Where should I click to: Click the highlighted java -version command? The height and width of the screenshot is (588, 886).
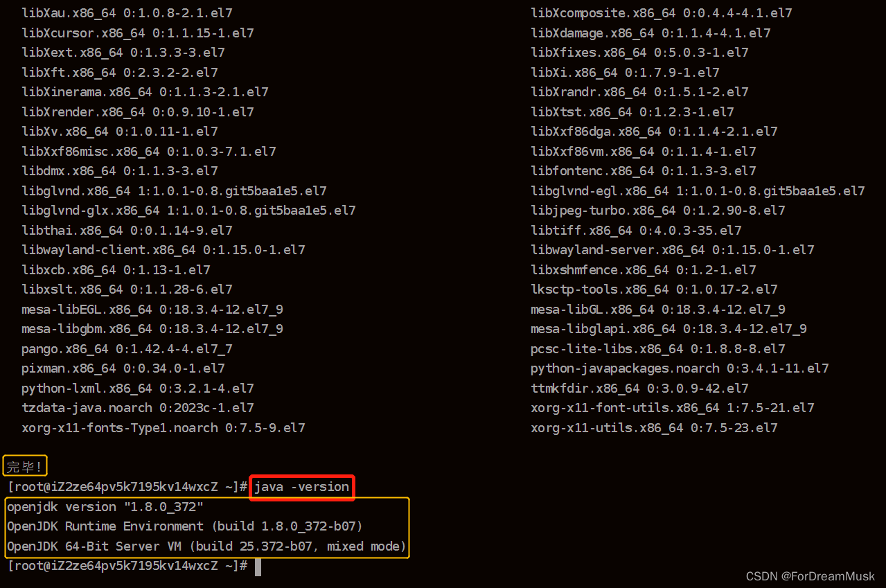pos(301,487)
